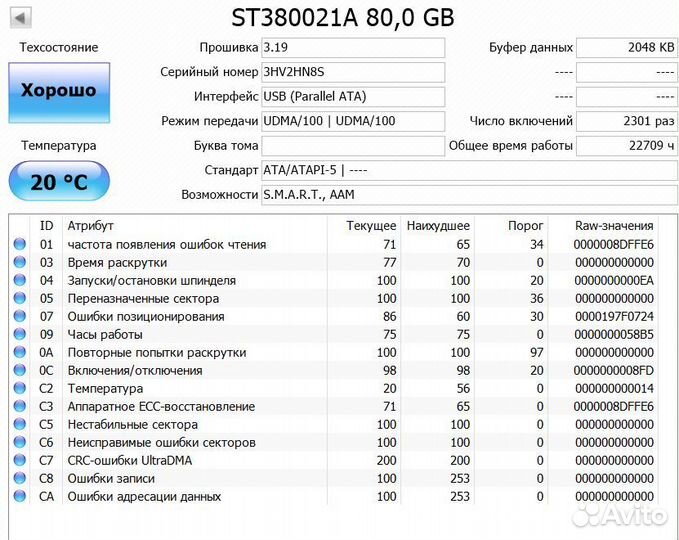The height and width of the screenshot is (540, 679).
Task: Click raw value 0000197F0724
Action: point(614,317)
